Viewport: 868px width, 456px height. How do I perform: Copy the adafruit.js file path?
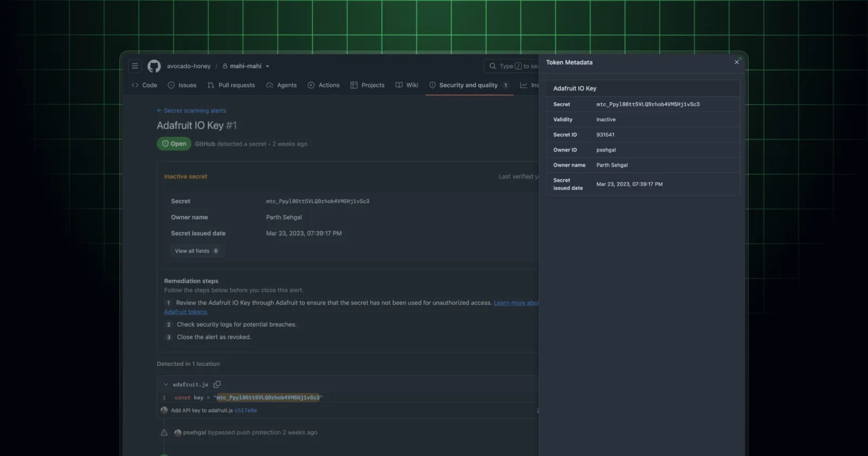[x=217, y=384]
